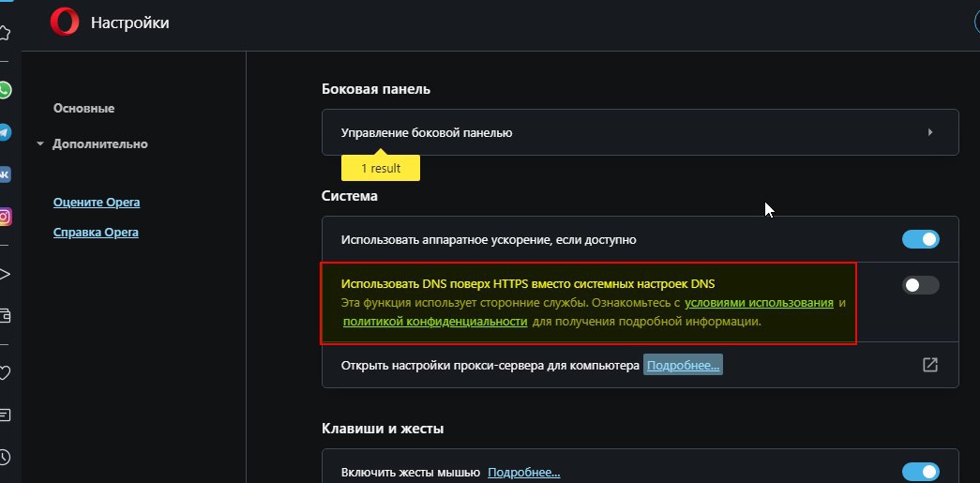Select Основные in the settings menu
Viewport: 980px width, 483px height.
[x=83, y=108]
